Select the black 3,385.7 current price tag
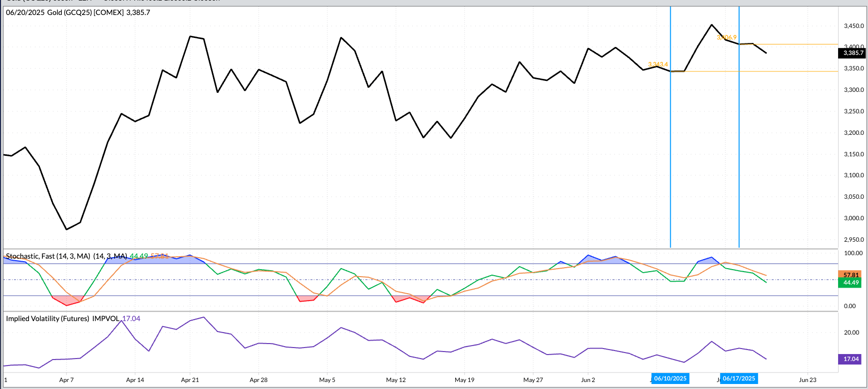This screenshot has width=868, height=389. (853, 53)
